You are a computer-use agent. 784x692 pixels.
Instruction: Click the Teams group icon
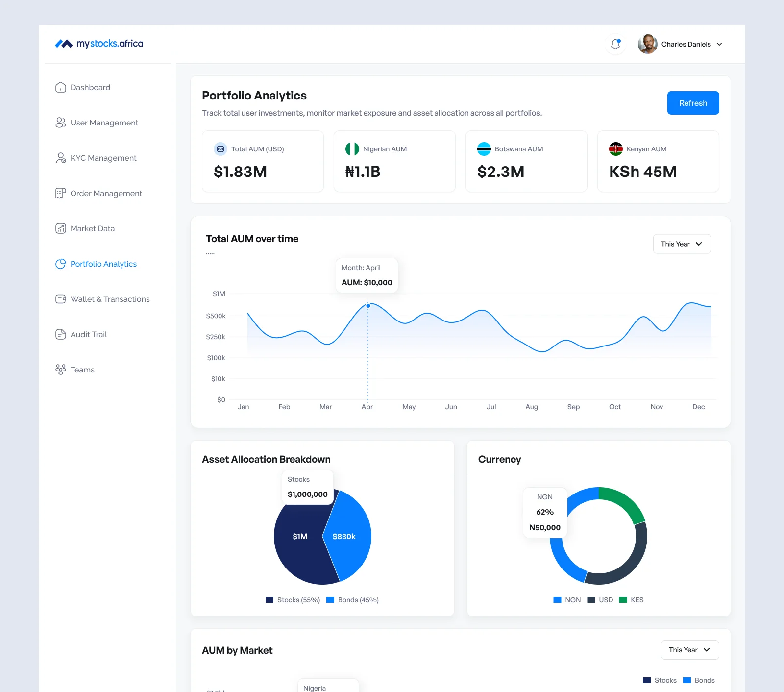click(61, 370)
